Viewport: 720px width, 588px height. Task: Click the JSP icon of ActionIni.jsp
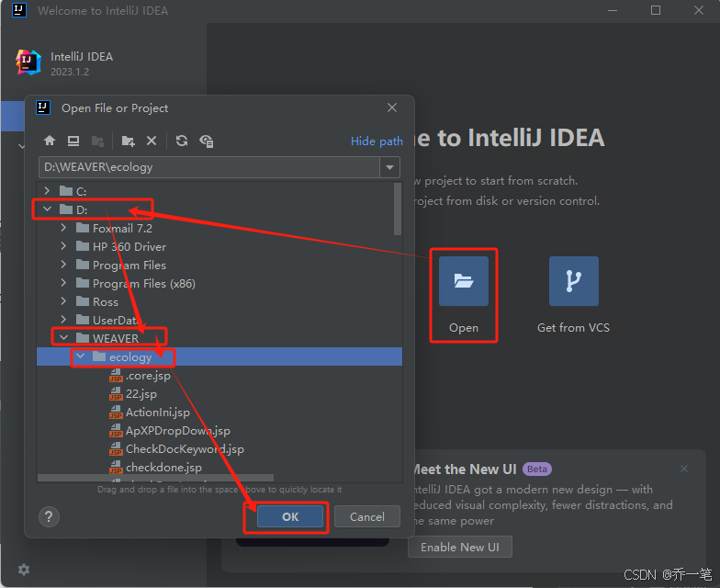coord(116,412)
